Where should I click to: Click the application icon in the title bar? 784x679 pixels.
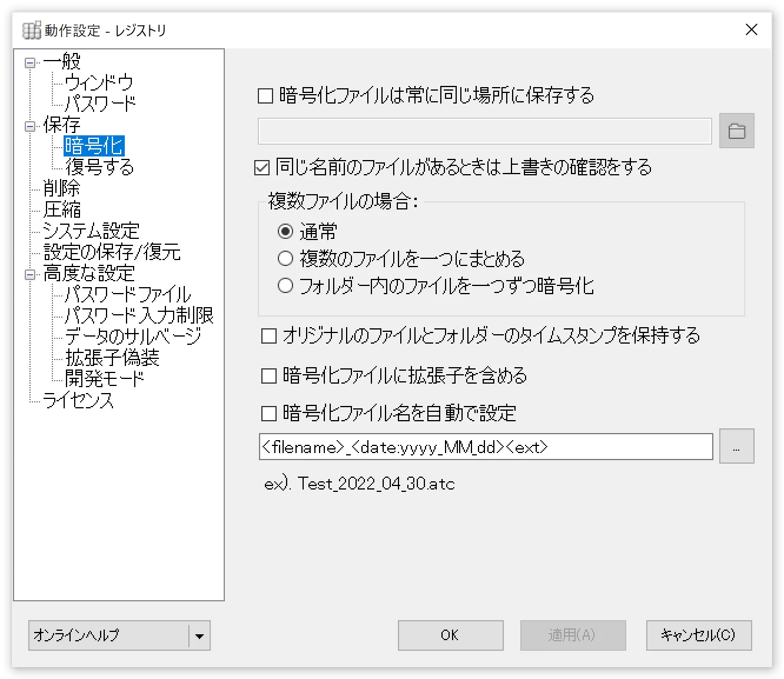tap(30, 29)
